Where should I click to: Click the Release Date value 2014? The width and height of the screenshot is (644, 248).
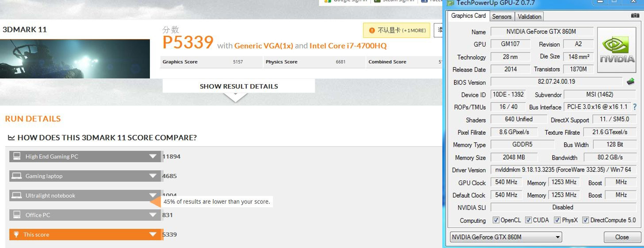pyautogui.click(x=510, y=69)
